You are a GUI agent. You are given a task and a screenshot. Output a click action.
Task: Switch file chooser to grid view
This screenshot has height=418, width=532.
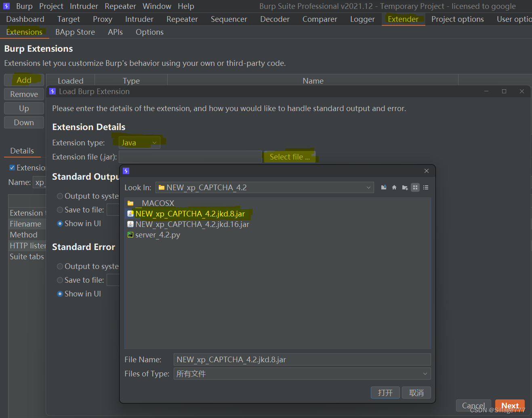[x=415, y=187]
